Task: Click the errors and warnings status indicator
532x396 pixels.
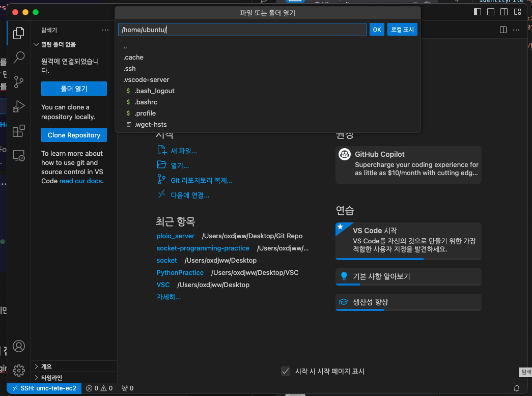Action: 99,388
